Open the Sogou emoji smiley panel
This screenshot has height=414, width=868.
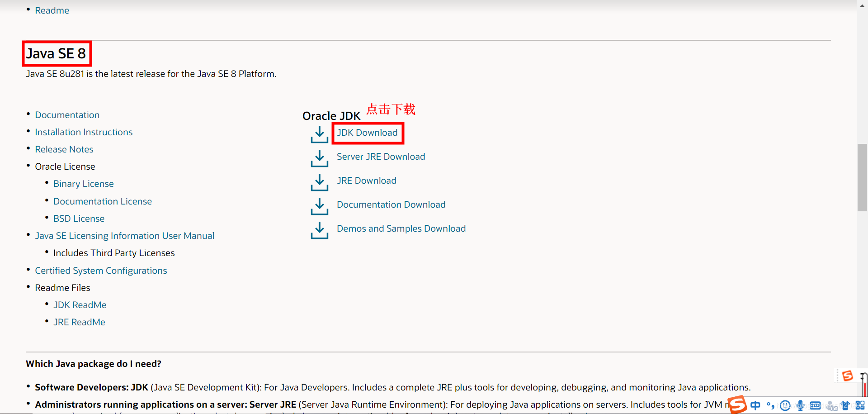point(785,405)
